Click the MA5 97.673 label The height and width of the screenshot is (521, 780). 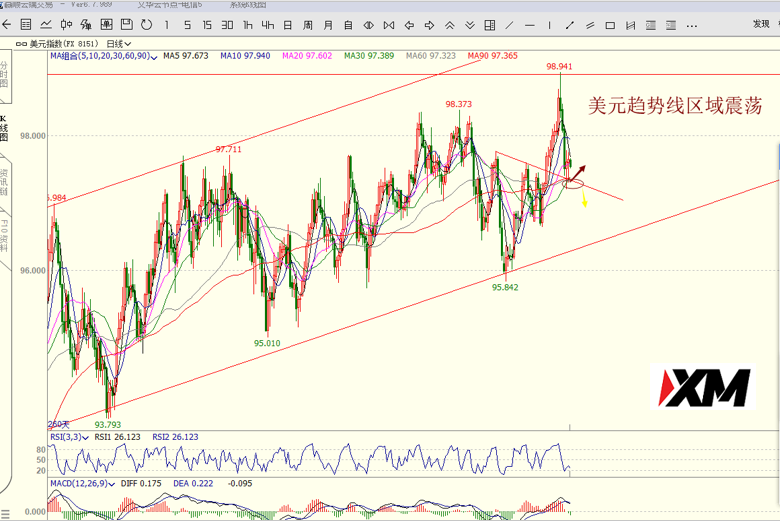186,56
